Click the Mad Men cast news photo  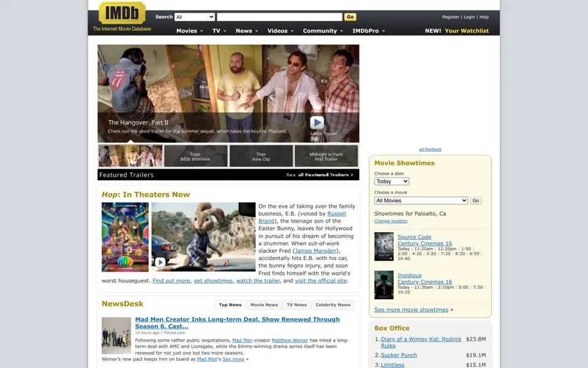click(x=116, y=335)
